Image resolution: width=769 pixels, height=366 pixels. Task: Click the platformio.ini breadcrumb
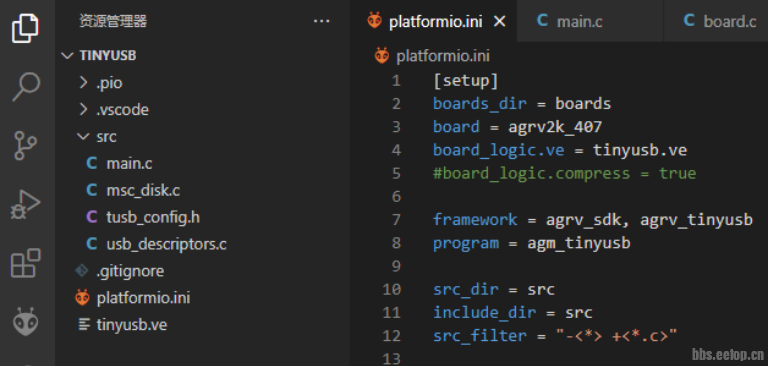tap(443, 56)
